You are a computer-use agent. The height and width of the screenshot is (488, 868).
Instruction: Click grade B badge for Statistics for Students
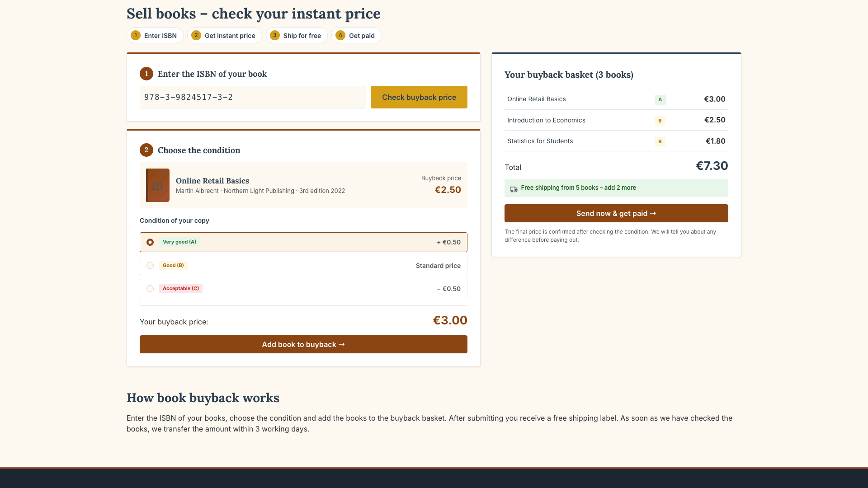660,141
